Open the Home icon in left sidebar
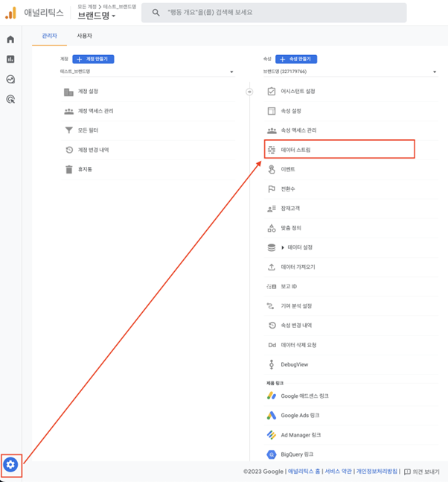The height and width of the screenshot is (482, 448). 10,39
